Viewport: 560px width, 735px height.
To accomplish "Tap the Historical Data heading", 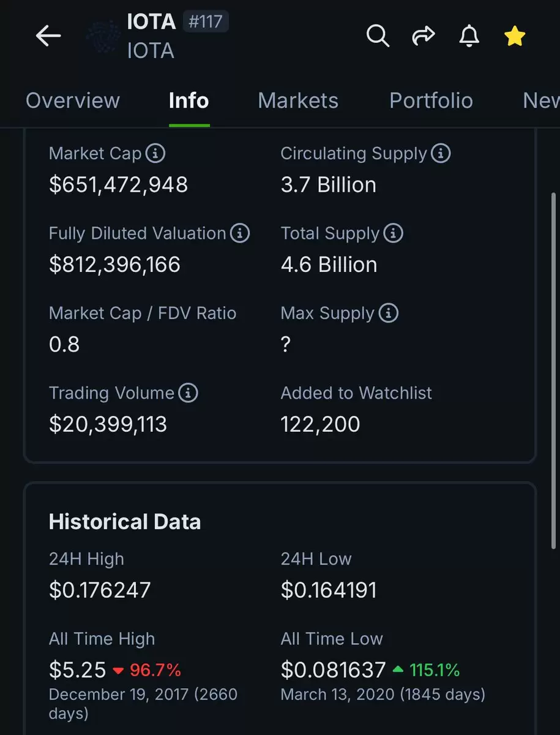I will (x=125, y=522).
